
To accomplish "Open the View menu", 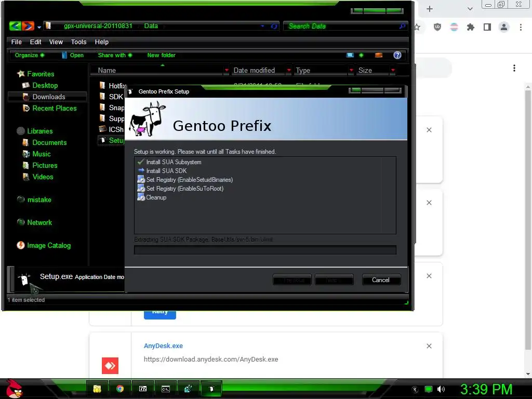I will tap(56, 42).
